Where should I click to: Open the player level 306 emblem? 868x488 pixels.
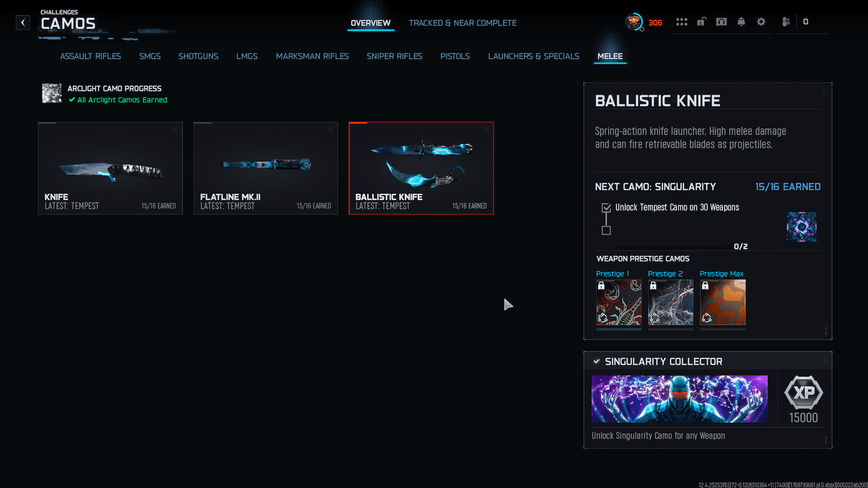(x=634, y=22)
